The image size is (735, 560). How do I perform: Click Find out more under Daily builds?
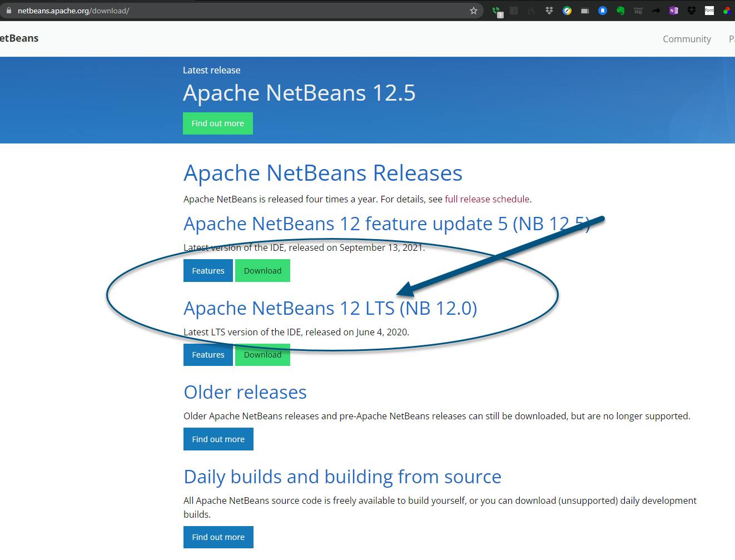(218, 537)
